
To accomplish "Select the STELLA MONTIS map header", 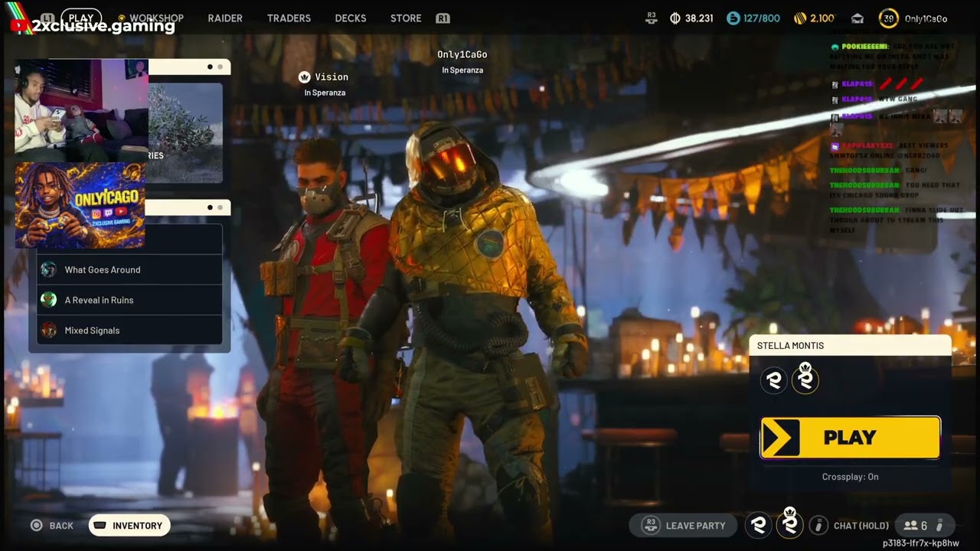I will coord(850,345).
